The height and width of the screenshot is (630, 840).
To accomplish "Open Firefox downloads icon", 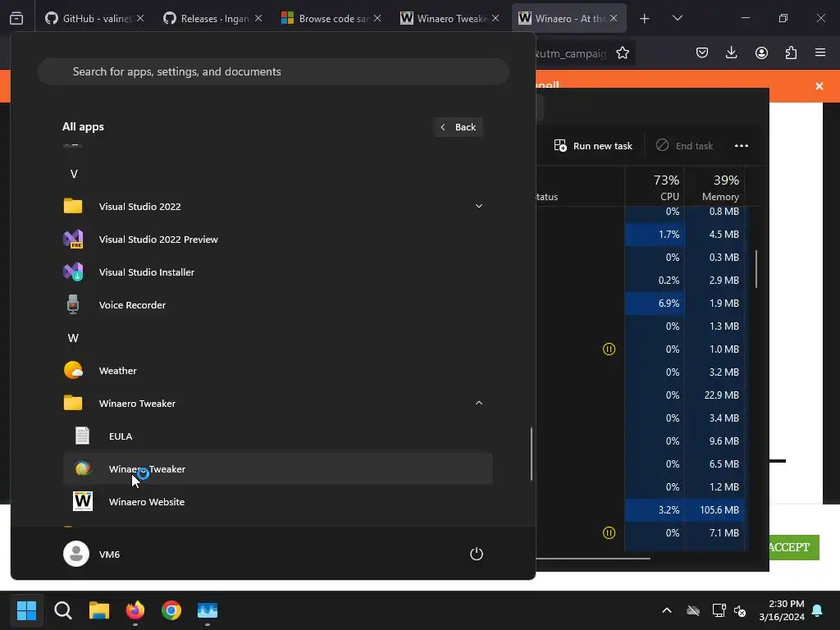I will pyautogui.click(x=731, y=52).
